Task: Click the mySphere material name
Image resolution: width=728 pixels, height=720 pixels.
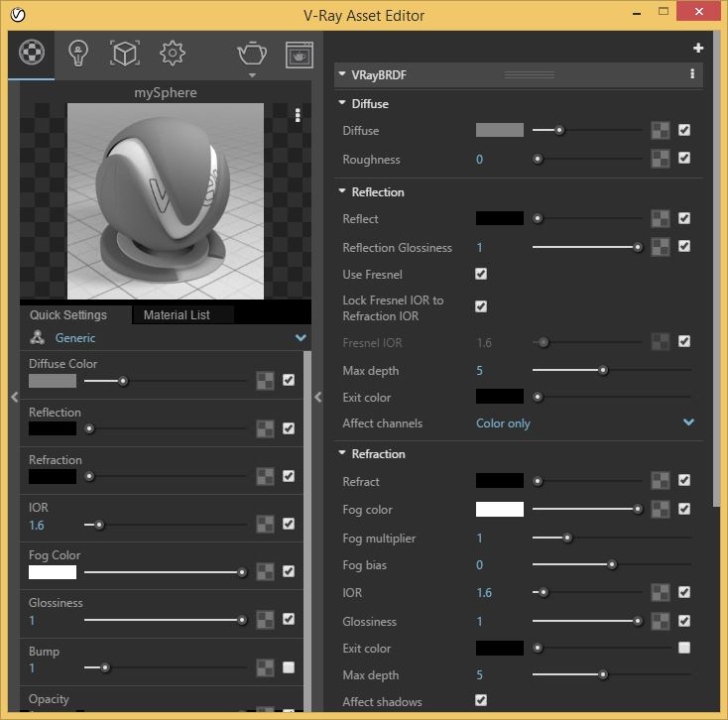Action: click(x=166, y=92)
